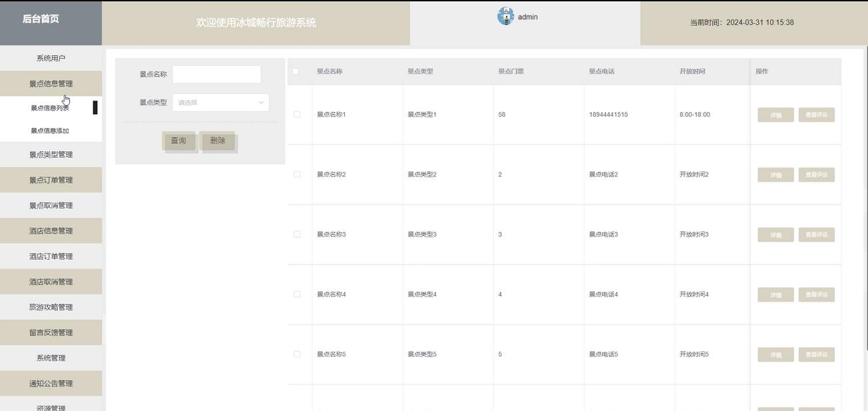Click the 欢迎使用冰城畅行旅游系统 title
This screenshot has width=868, height=411.
pos(256,23)
